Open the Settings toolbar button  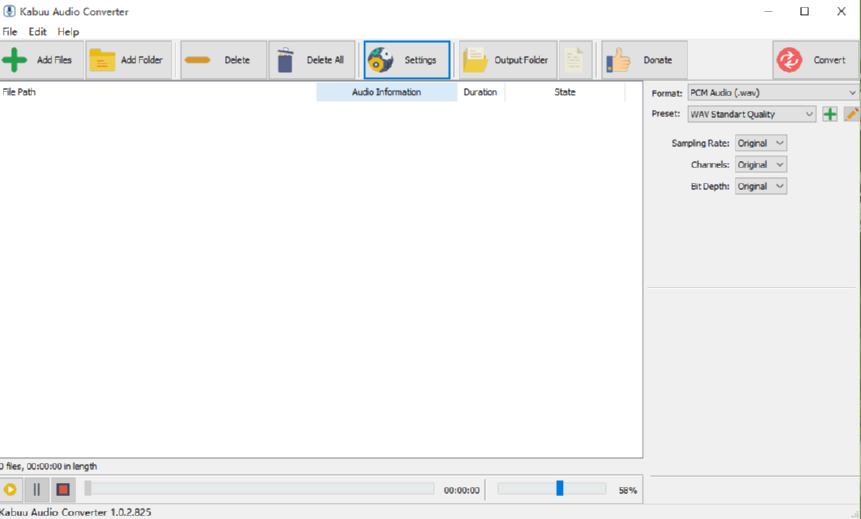point(407,60)
